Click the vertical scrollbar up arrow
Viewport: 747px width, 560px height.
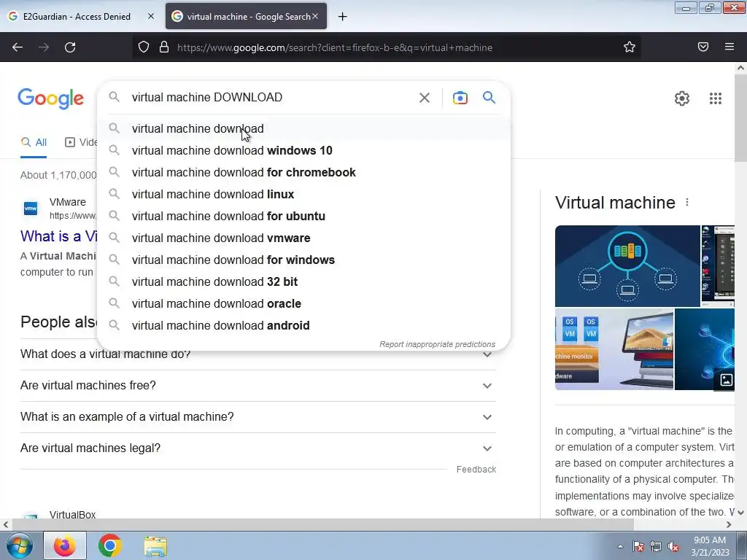click(740, 68)
